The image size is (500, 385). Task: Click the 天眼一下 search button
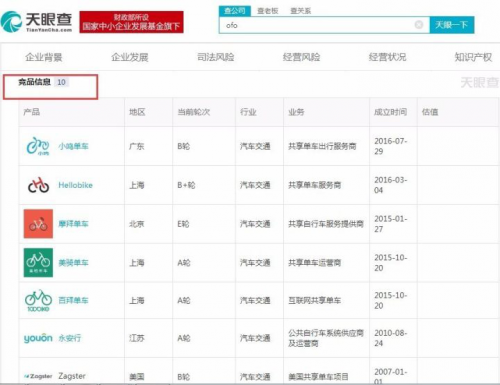tap(452, 25)
